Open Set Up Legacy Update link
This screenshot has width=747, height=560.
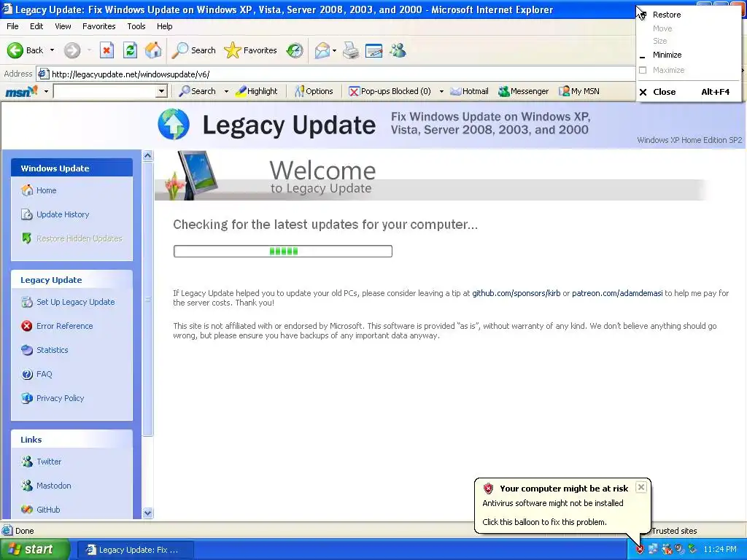click(68, 302)
